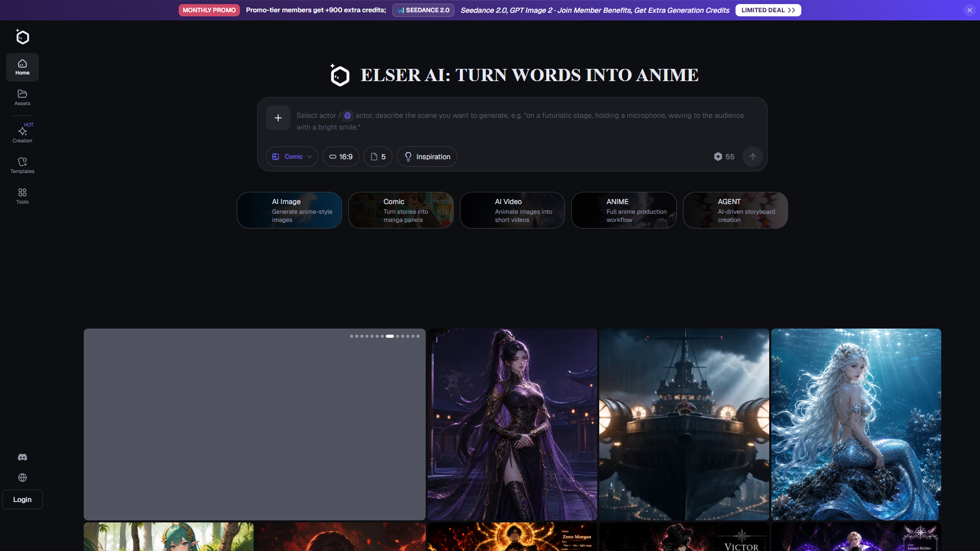Click the first carousel indicator dot
The image size is (980, 551).
tap(352, 336)
